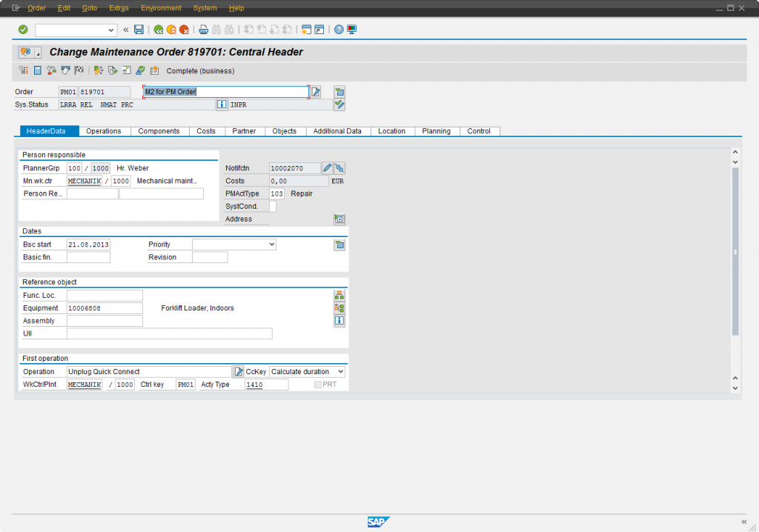759x532 pixels.
Task: Select the Components tab
Action: click(x=159, y=131)
